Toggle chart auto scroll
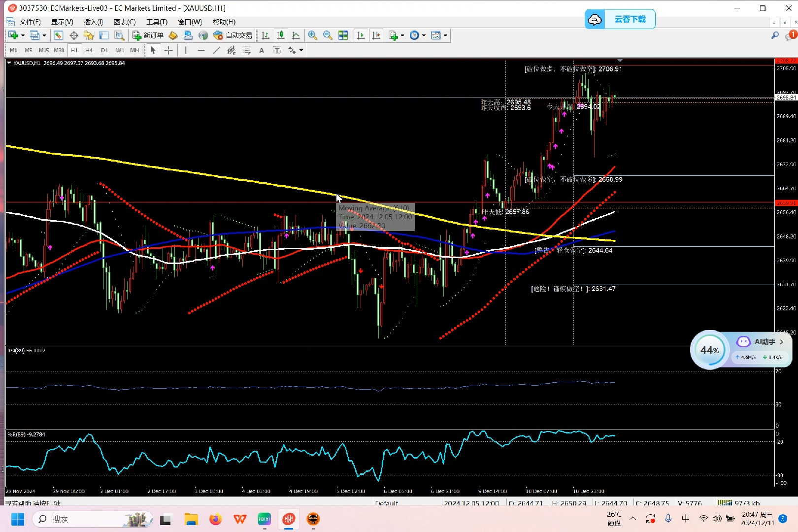The width and height of the screenshot is (798, 532). pyautogui.click(x=361, y=35)
